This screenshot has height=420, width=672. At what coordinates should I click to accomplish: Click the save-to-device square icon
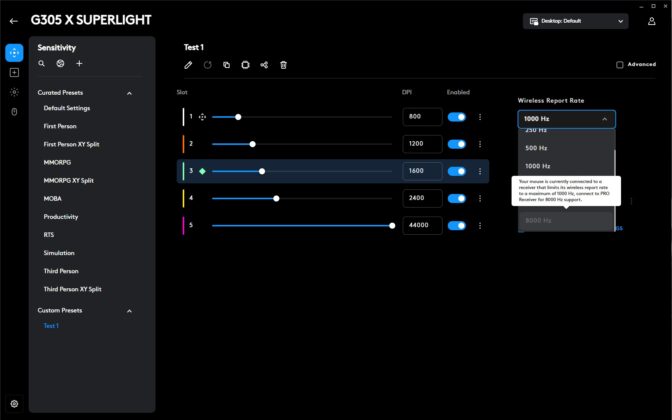(x=245, y=65)
